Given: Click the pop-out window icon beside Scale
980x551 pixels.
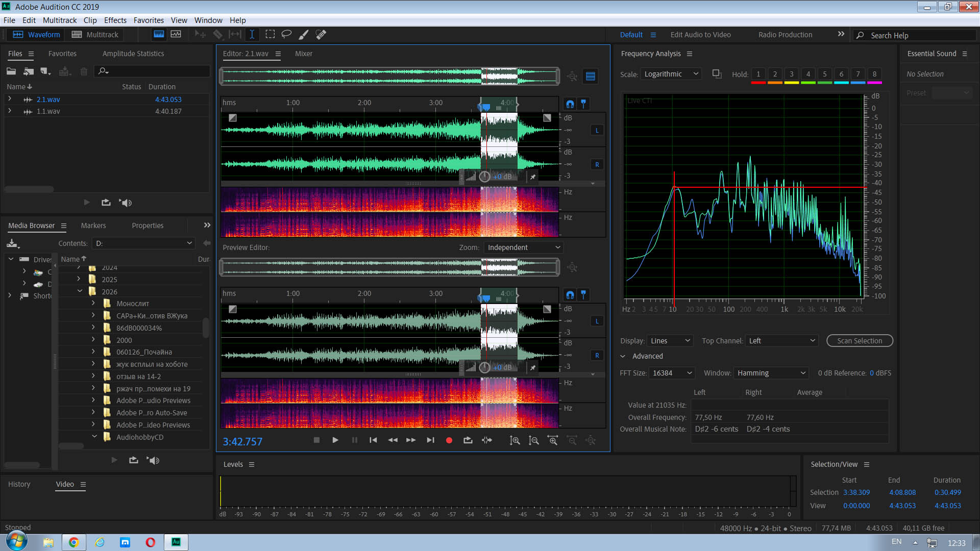Looking at the screenshot, I should tap(717, 74).
